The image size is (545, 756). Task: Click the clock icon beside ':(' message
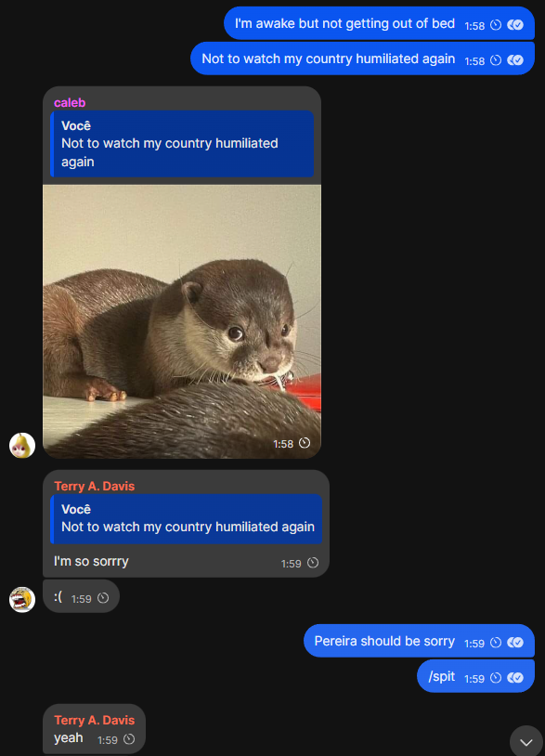tap(103, 598)
